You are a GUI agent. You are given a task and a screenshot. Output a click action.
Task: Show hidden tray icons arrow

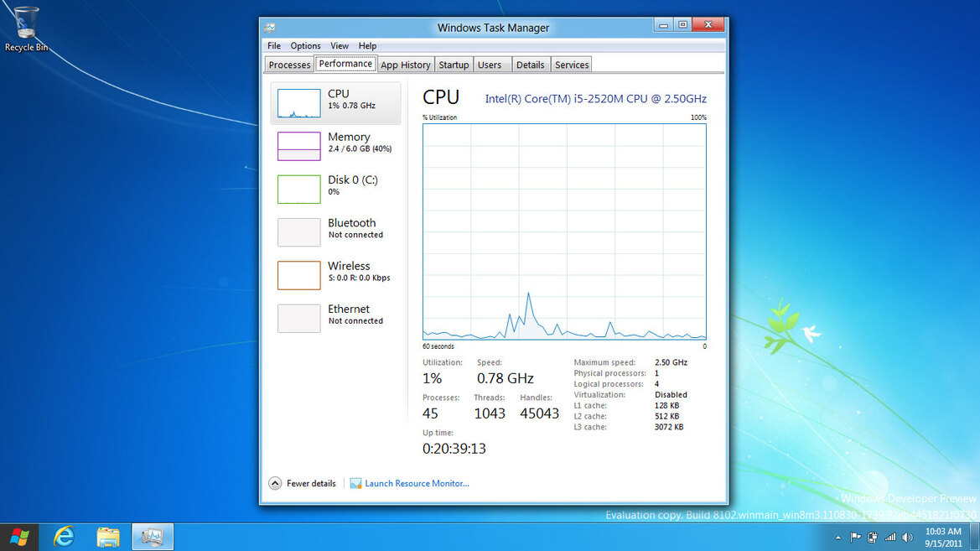pyautogui.click(x=838, y=538)
